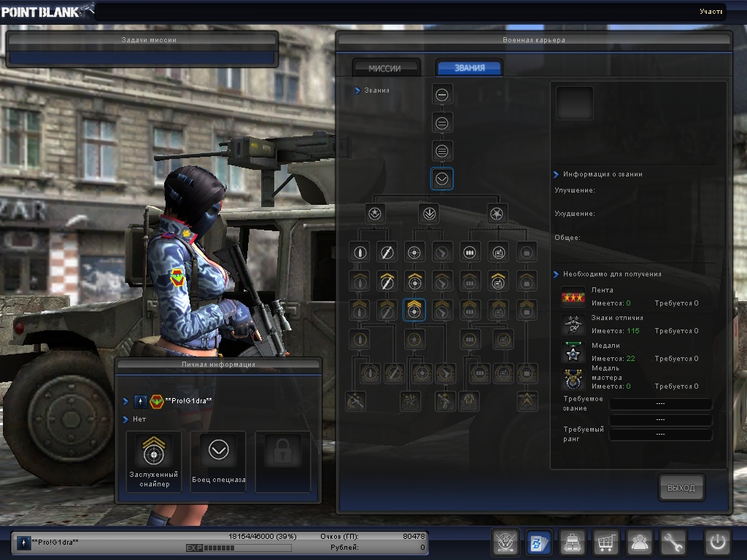Select the plain radio rank icon

[498, 252]
